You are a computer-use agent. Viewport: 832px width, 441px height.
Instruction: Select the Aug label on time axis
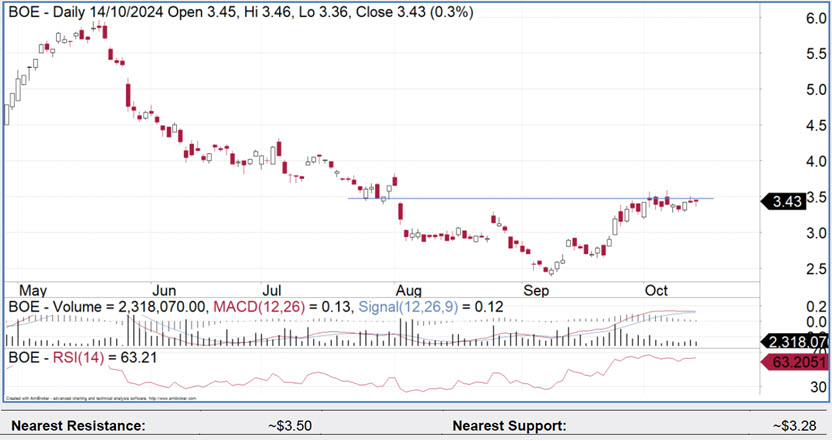(406, 289)
